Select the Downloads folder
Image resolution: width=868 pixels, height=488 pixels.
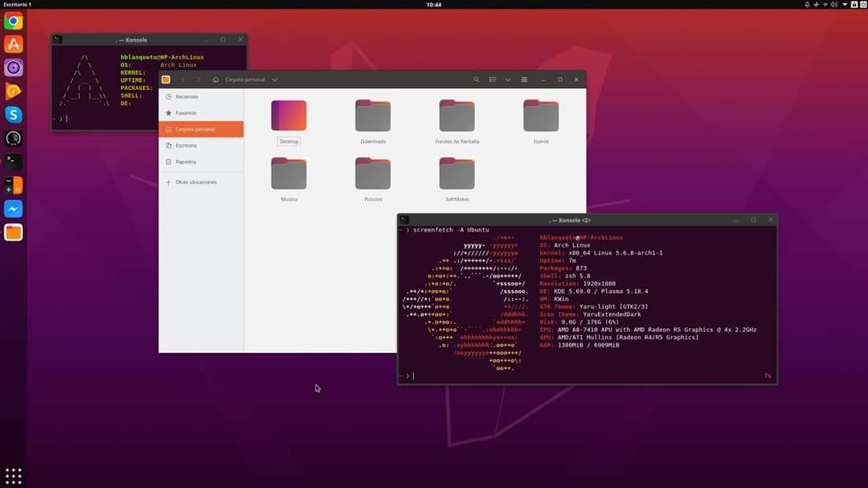point(373,116)
